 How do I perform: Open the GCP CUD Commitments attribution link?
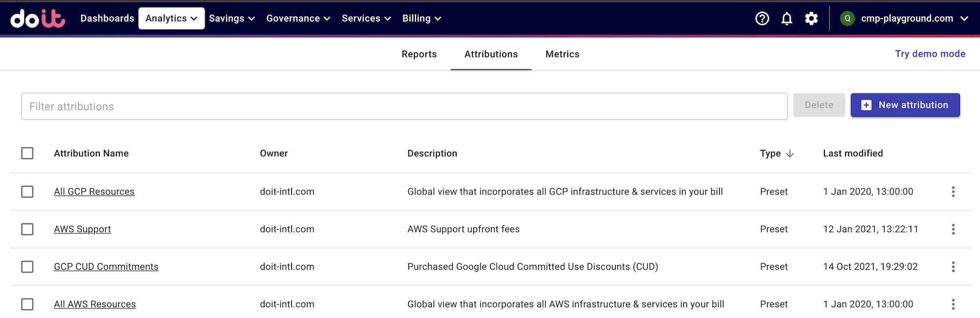click(106, 267)
